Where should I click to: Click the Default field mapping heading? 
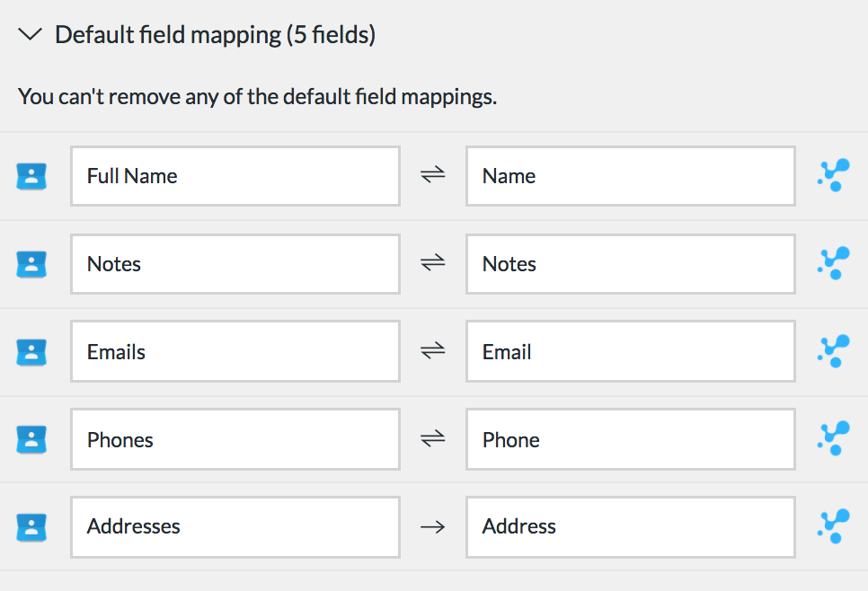216,35
